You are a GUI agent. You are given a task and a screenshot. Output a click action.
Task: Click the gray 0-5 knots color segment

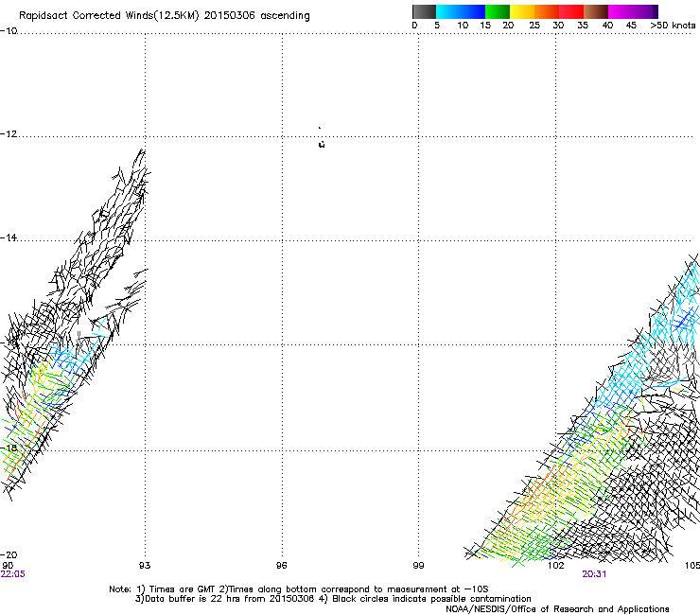pos(424,11)
